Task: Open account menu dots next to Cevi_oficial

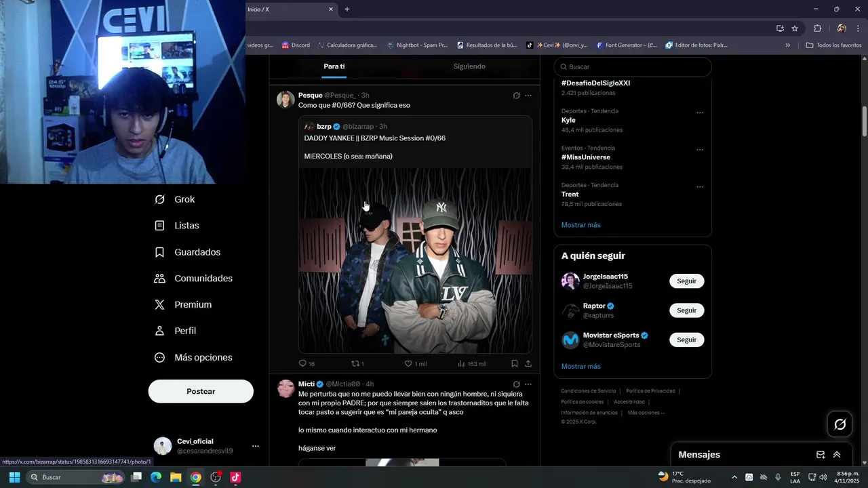Action: point(256,446)
